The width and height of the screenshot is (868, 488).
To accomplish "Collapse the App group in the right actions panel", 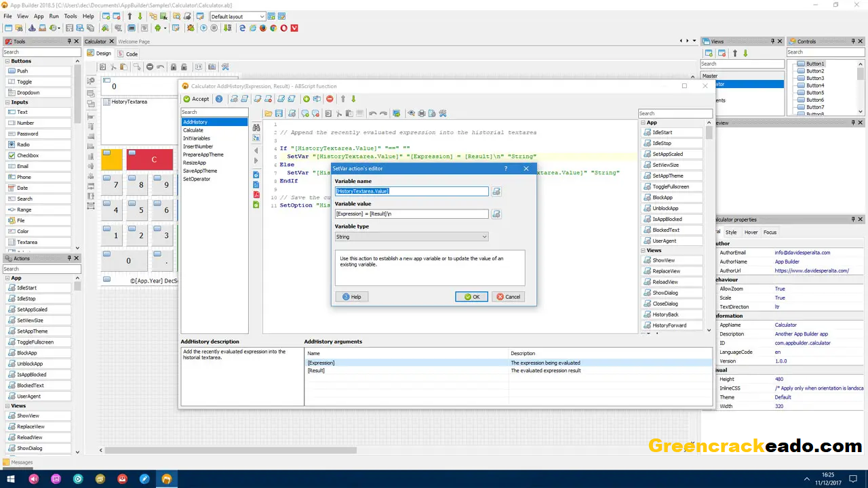I will [642, 123].
